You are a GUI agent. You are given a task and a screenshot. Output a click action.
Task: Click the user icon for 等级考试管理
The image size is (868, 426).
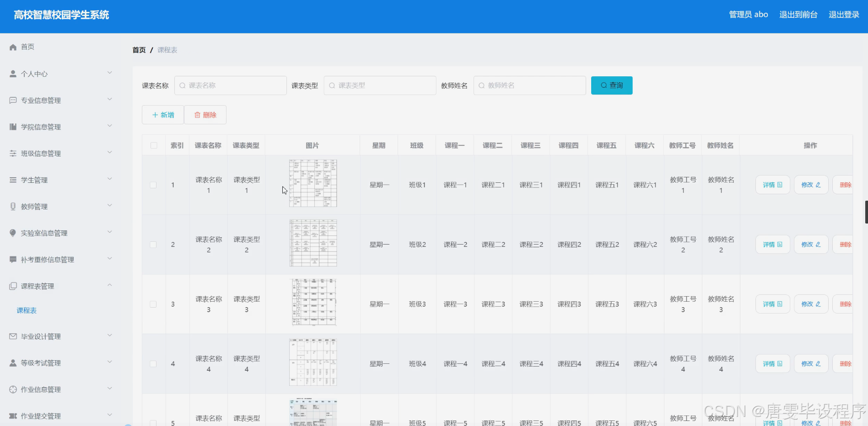(13, 362)
